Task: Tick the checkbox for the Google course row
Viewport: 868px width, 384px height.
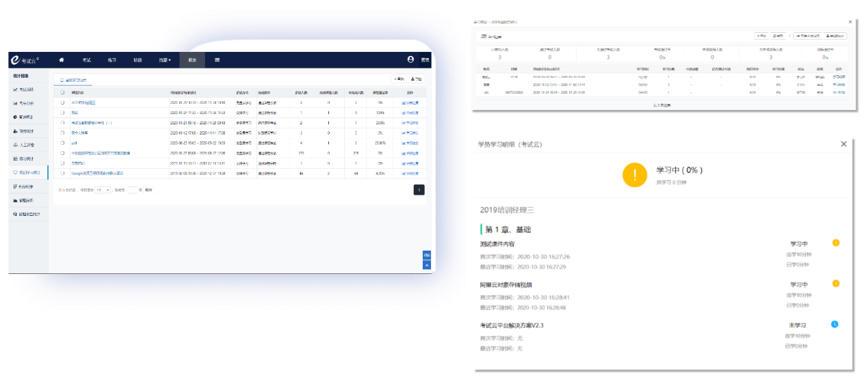Action: click(63, 174)
